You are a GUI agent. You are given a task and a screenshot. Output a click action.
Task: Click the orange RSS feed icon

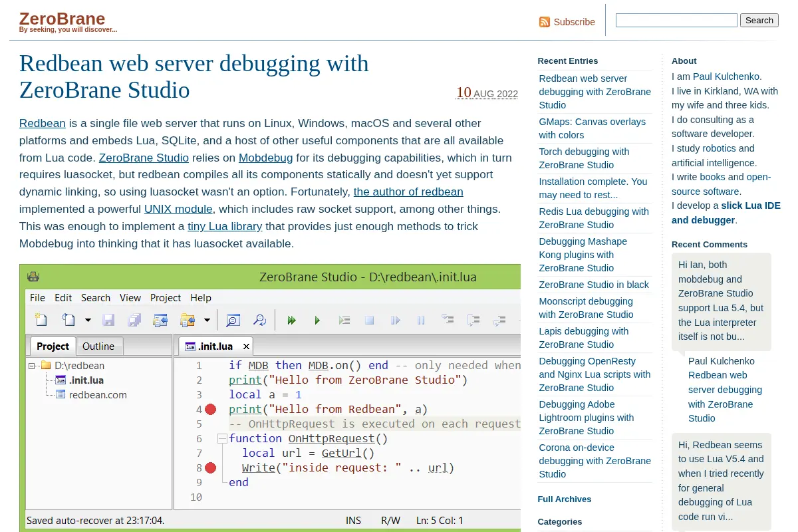coord(545,22)
